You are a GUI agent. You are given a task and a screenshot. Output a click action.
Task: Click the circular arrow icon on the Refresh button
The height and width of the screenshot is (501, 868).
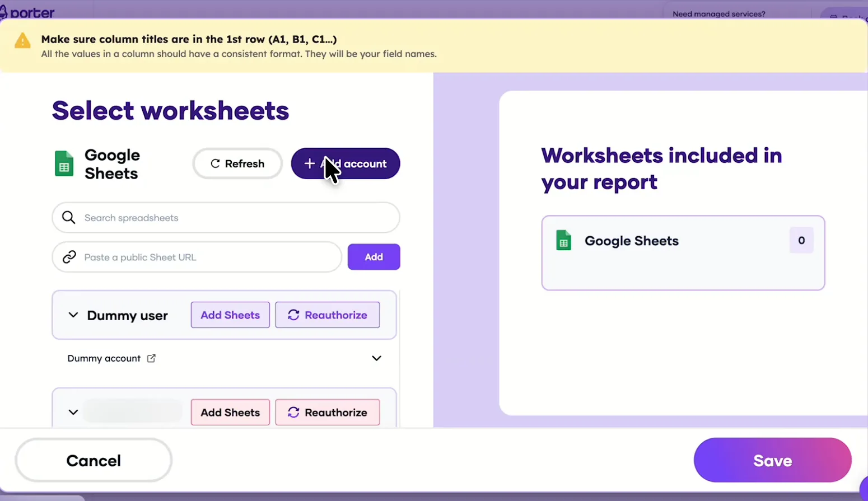(215, 163)
